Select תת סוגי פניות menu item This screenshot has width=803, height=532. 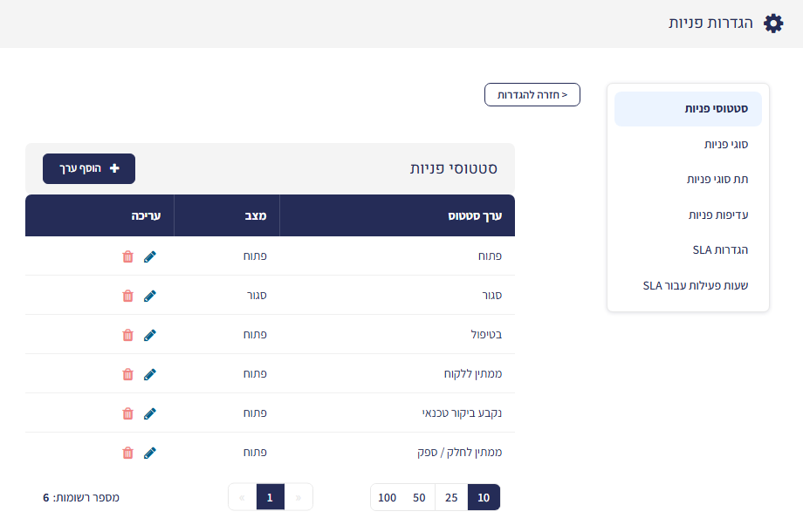717,180
